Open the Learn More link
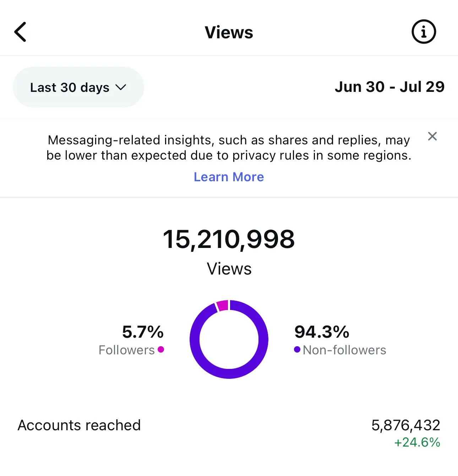458x476 pixels. point(229,177)
